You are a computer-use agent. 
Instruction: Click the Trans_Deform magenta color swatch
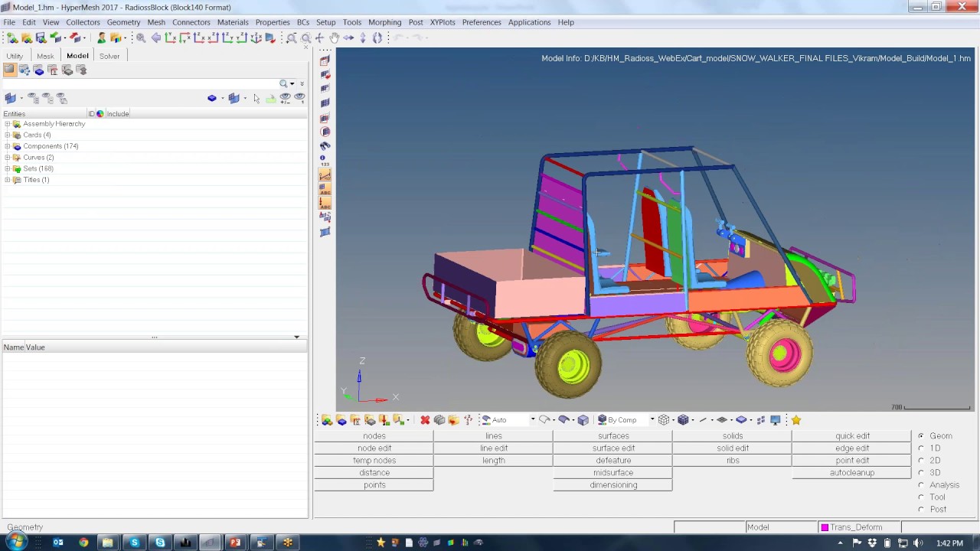pyautogui.click(x=825, y=527)
